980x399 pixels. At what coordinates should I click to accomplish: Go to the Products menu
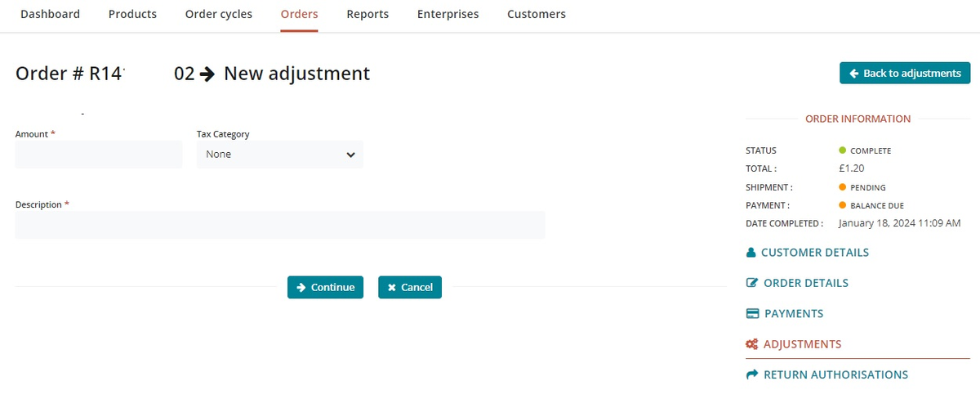[x=132, y=14]
